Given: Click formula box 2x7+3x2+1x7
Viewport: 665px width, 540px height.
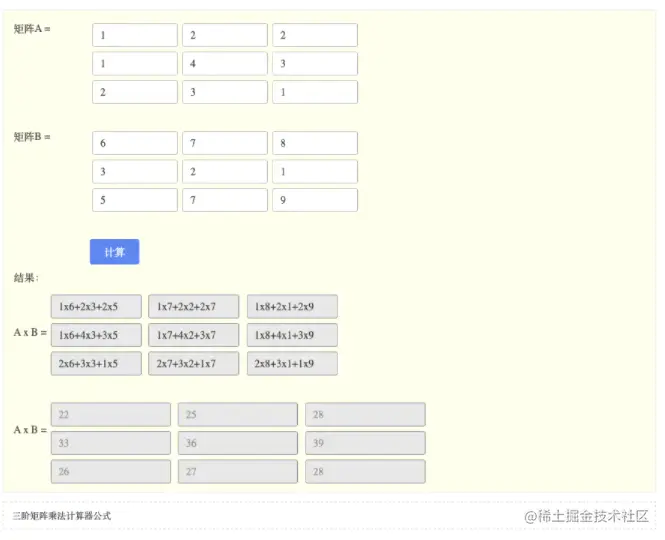Looking at the screenshot, I should click(x=194, y=364).
